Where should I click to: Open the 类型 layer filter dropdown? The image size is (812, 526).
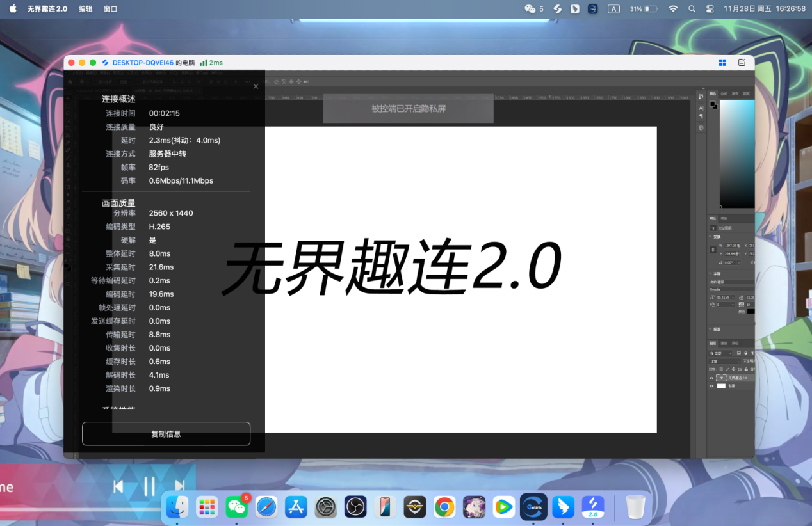click(x=720, y=353)
